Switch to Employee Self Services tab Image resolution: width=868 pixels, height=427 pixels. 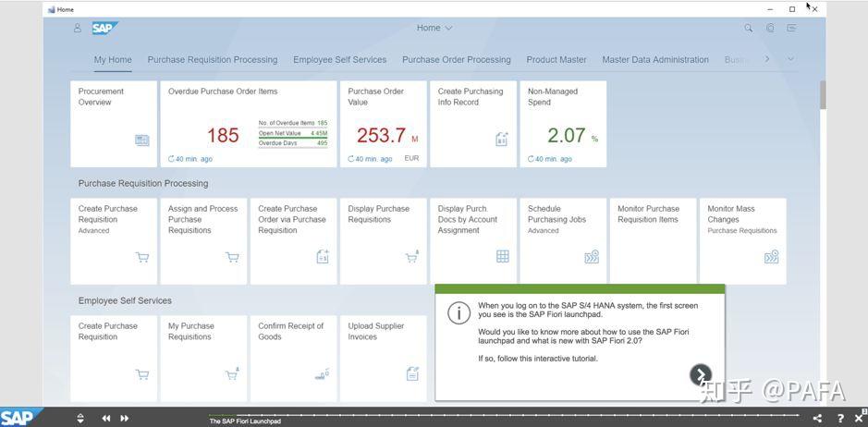point(340,60)
